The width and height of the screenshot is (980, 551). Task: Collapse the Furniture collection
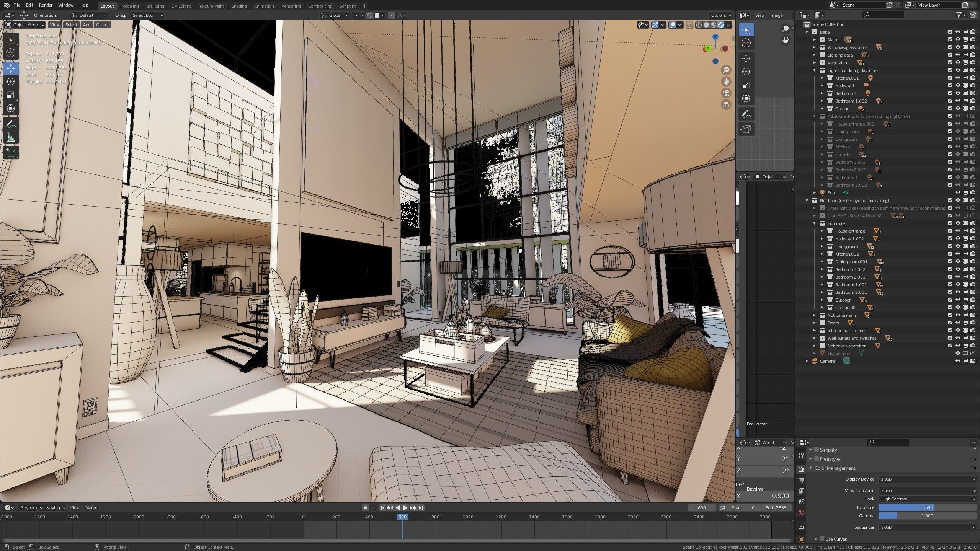click(815, 223)
